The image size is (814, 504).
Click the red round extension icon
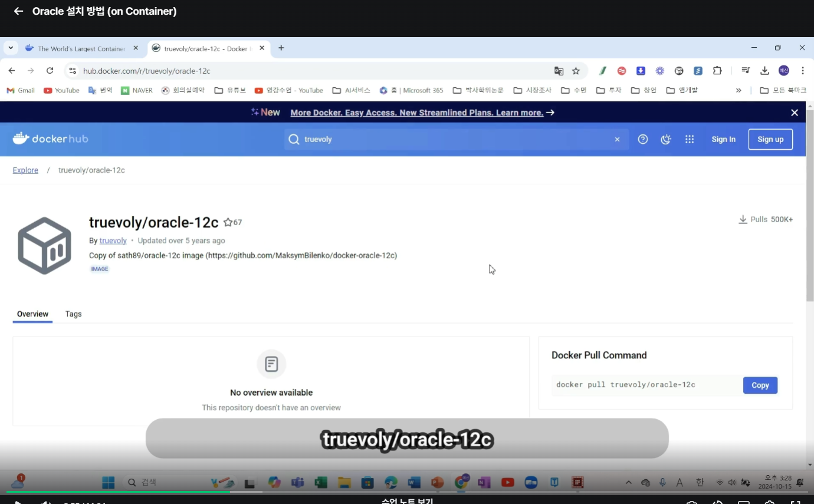click(622, 71)
